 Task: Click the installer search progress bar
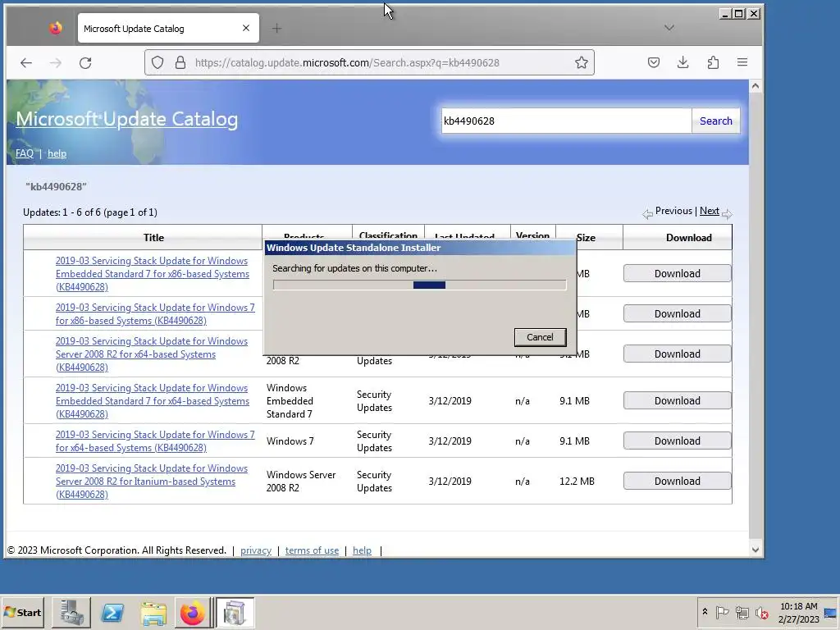419,285
